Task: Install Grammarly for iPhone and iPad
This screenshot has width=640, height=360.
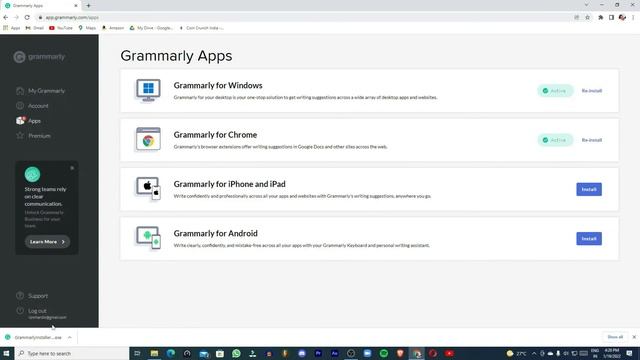Action: click(x=589, y=189)
